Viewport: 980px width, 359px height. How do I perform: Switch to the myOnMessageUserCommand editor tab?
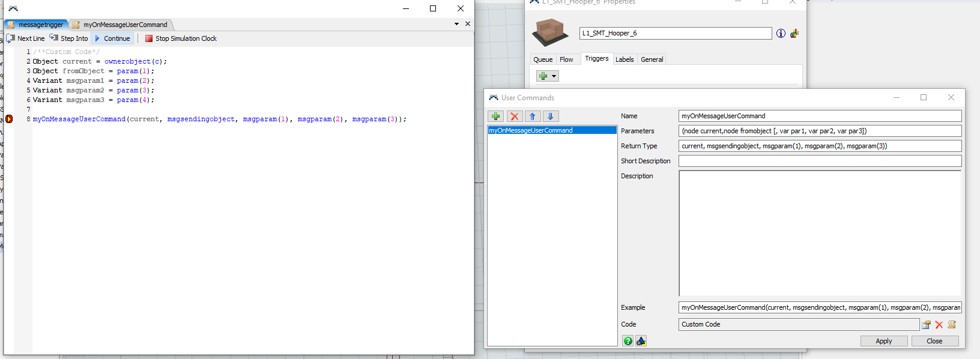pos(125,25)
